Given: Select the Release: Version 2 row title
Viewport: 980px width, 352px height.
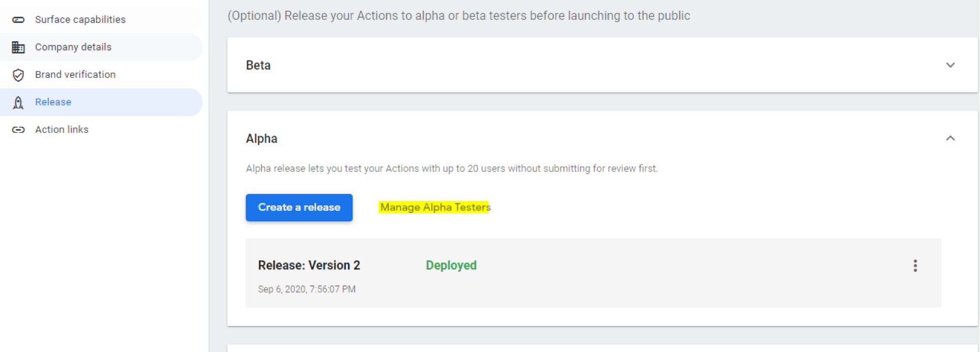Looking at the screenshot, I should tap(309, 265).
